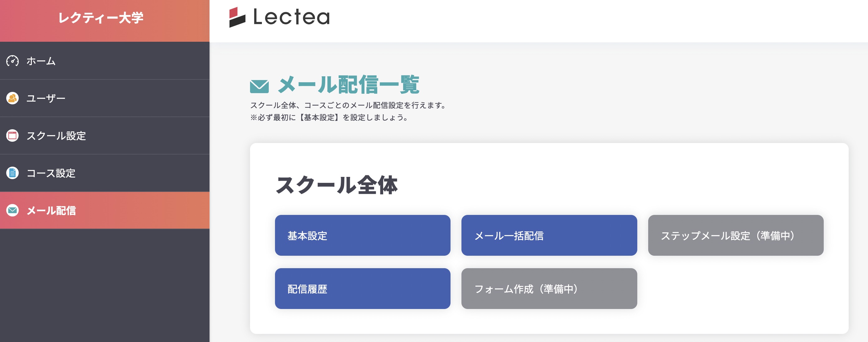Click the レクティー大学 school name header
868x342 pixels.
point(101,17)
